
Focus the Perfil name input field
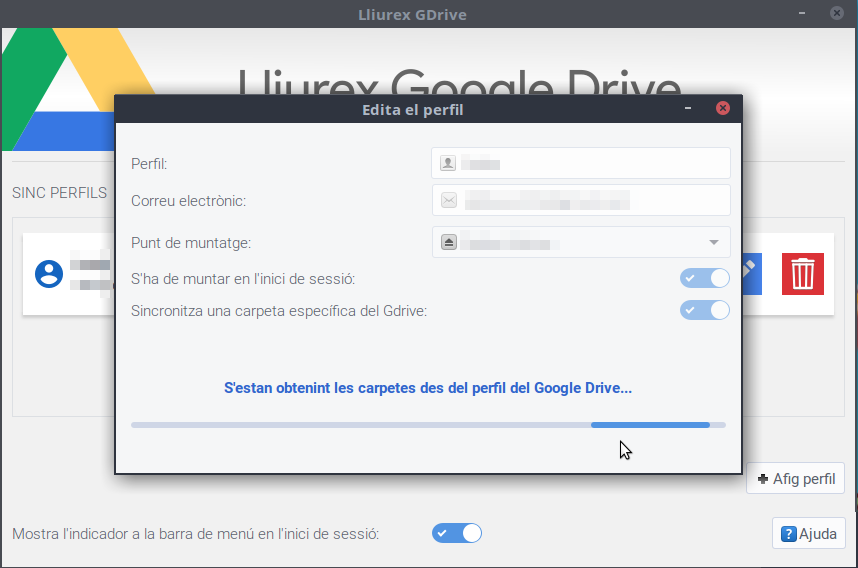click(x=590, y=163)
